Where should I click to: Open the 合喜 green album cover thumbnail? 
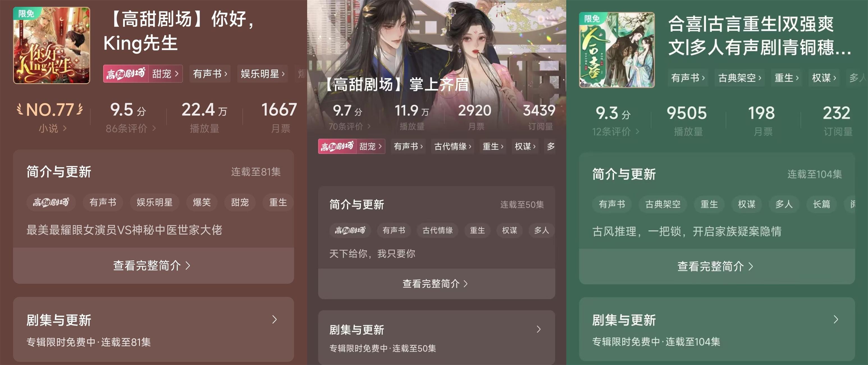[617, 50]
